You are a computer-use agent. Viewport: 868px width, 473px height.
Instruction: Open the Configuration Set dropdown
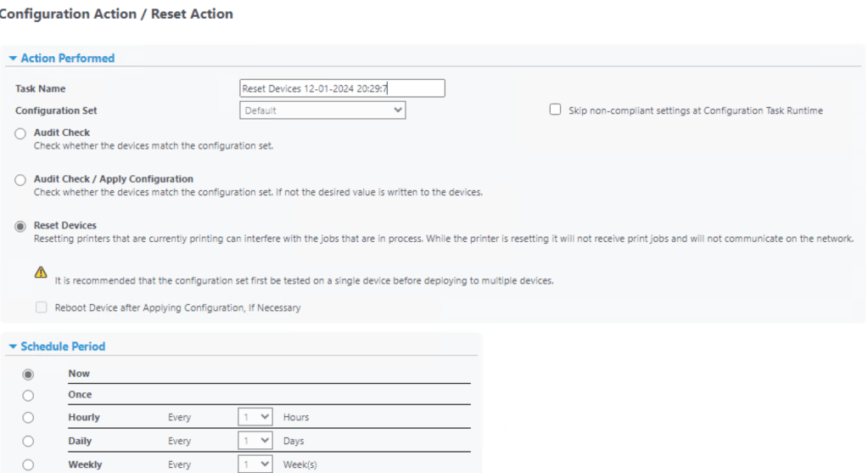click(322, 110)
